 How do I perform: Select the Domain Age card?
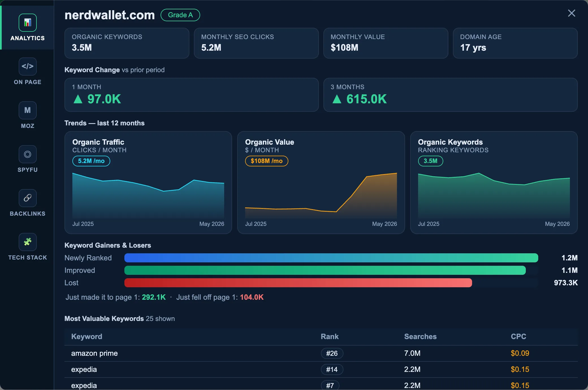pyautogui.click(x=515, y=43)
